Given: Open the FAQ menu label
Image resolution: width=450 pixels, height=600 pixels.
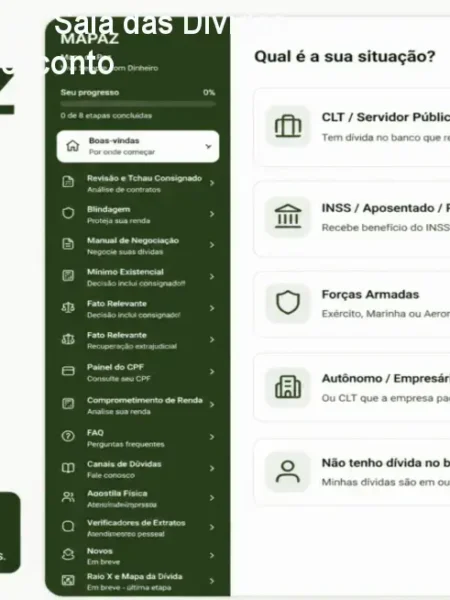Looking at the screenshot, I should [95, 432].
